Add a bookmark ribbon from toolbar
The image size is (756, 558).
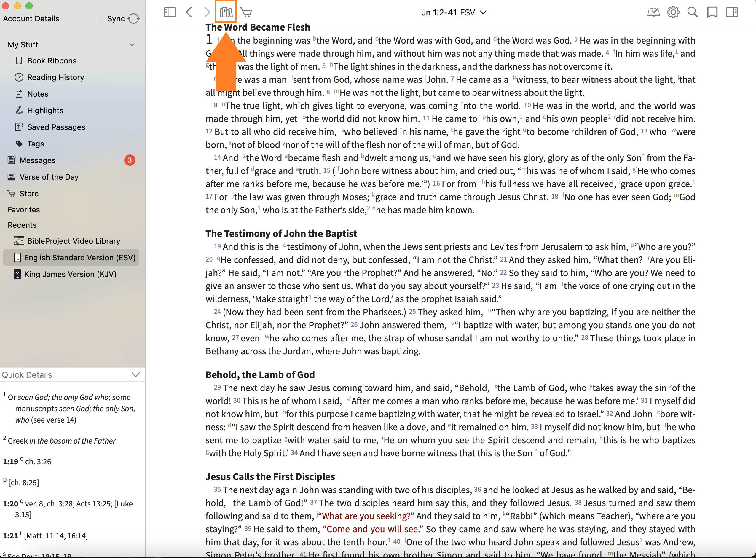(712, 12)
